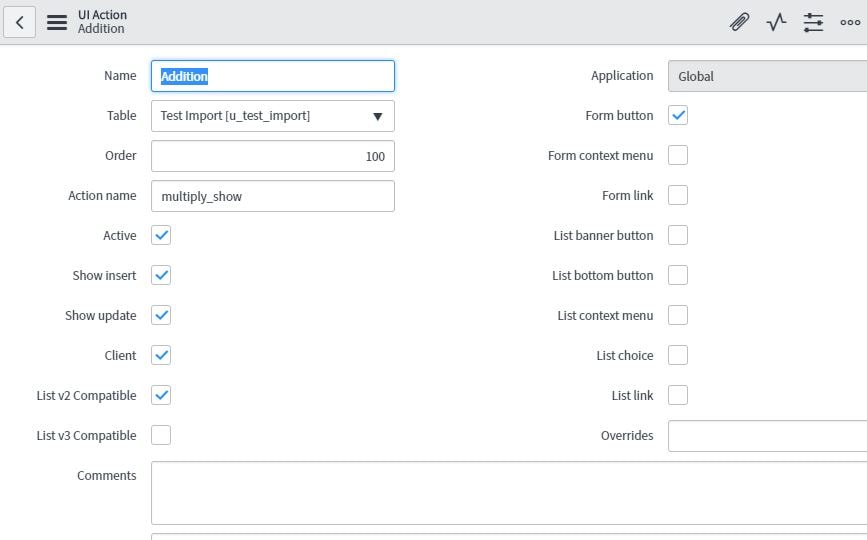
Task: Enable the List link checkbox
Action: pyautogui.click(x=678, y=395)
